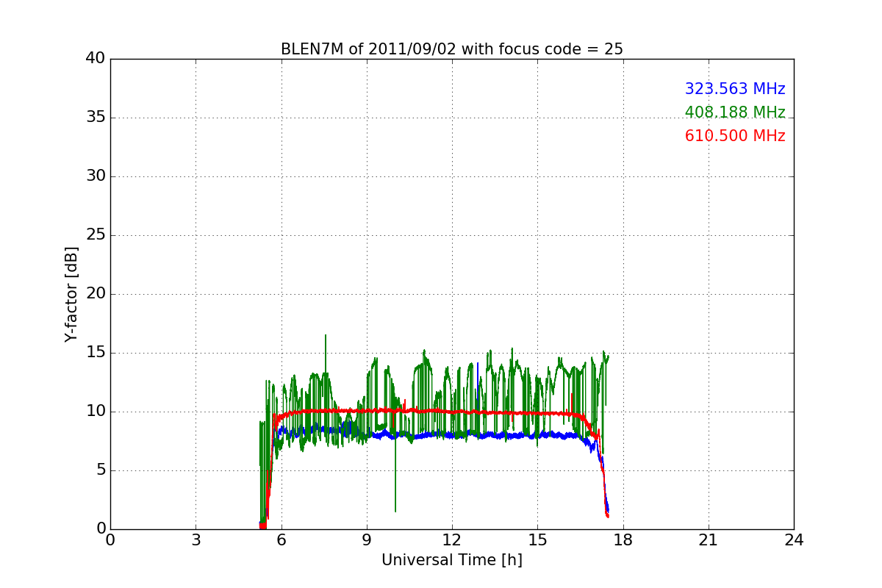Viewport: 882px width, 588px height.
Task: Click the x-axis tick label '3'
Action: pos(196,539)
